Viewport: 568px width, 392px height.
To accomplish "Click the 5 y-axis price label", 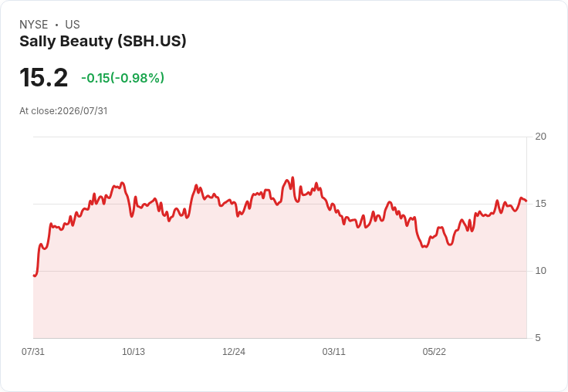I will pyautogui.click(x=538, y=338).
